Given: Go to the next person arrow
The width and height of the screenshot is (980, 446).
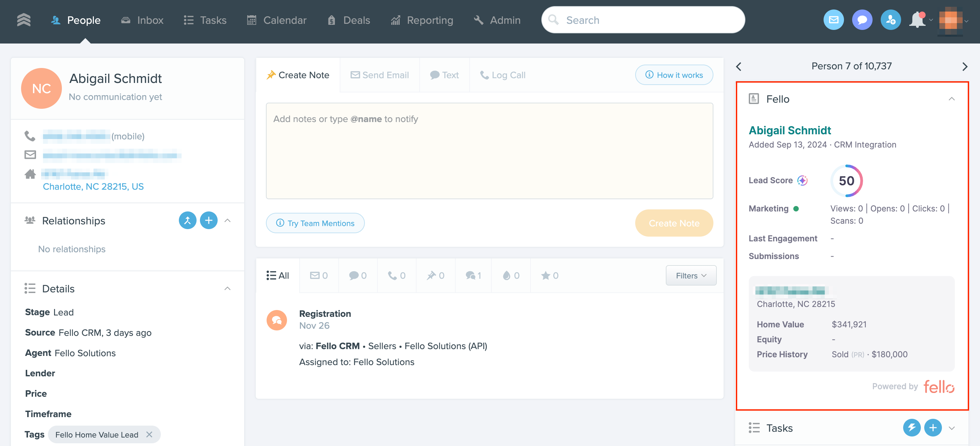Looking at the screenshot, I should tap(964, 67).
